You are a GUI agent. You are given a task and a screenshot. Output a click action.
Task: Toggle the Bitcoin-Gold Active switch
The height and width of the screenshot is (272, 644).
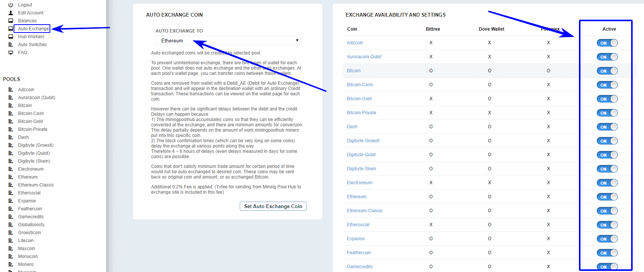coord(607,99)
